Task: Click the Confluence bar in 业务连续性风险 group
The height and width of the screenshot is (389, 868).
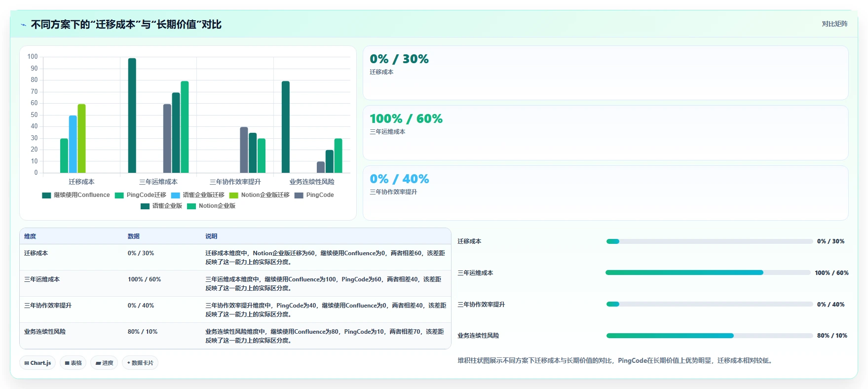Action: (286, 127)
